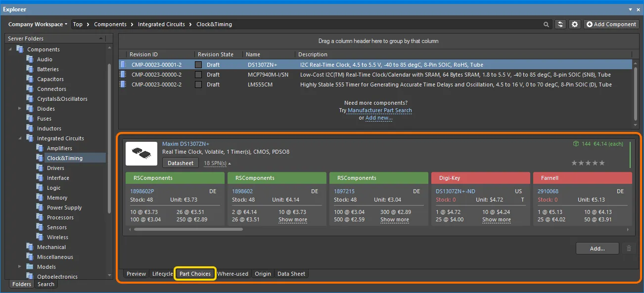
Task: Open the Datasheet button
Action: coord(181,163)
